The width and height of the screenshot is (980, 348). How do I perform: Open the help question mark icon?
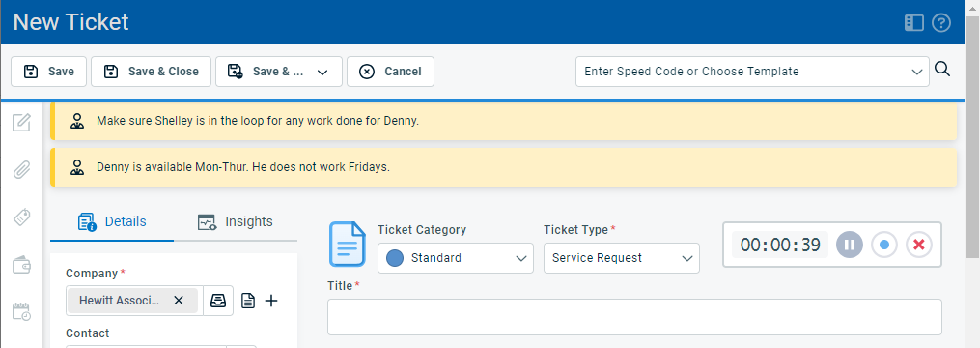point(941,23)
